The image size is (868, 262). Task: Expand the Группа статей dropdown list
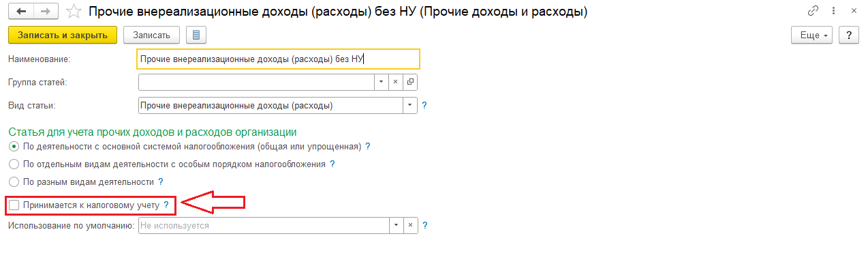[x=382, y=82]
